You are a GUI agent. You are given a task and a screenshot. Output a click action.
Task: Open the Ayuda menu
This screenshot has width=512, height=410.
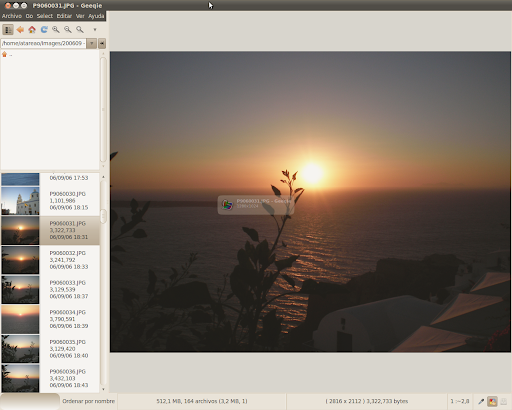click(96, 16)
